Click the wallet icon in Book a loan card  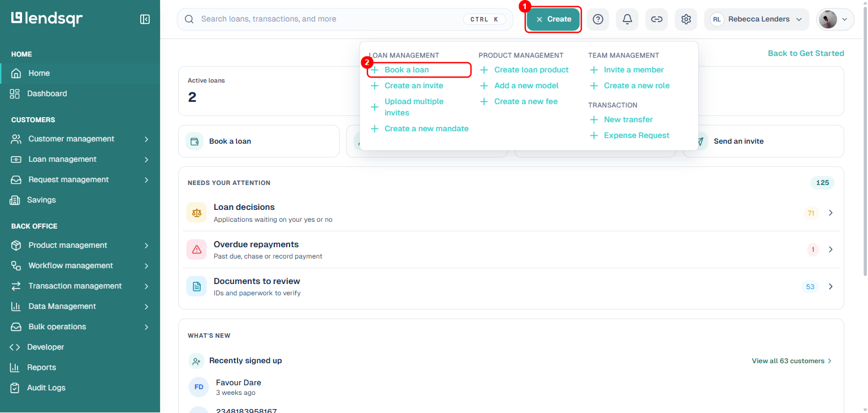click(195, 141)
